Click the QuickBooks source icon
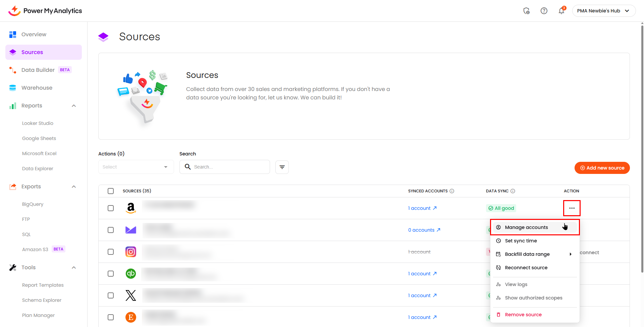Screen dimensions: 644x327 coord(131,274)
